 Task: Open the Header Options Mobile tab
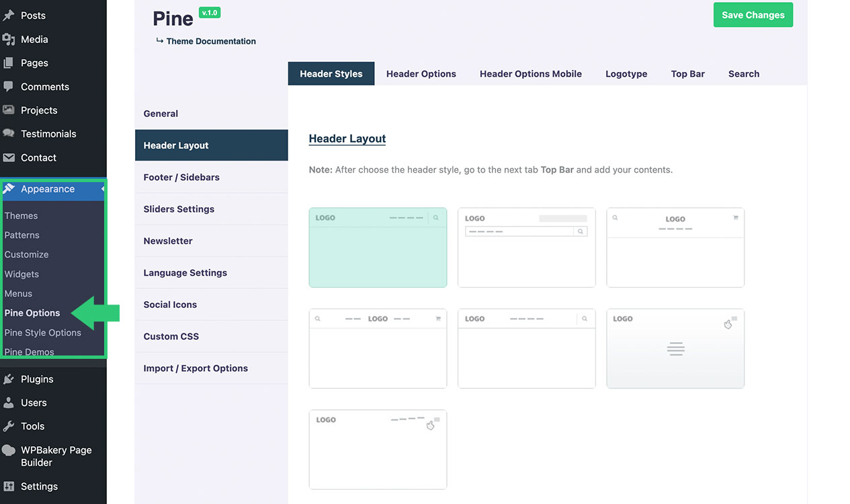tap(530, 74)
